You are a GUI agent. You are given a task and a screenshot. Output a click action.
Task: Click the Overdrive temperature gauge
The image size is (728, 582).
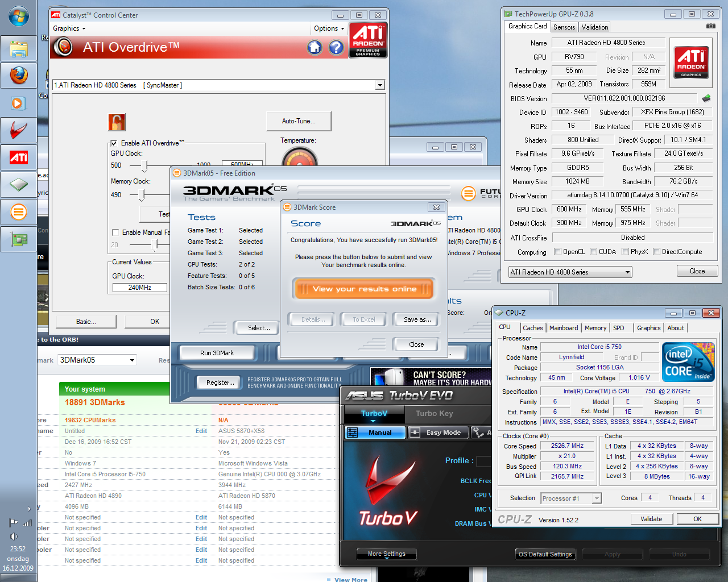coord(299,157)
